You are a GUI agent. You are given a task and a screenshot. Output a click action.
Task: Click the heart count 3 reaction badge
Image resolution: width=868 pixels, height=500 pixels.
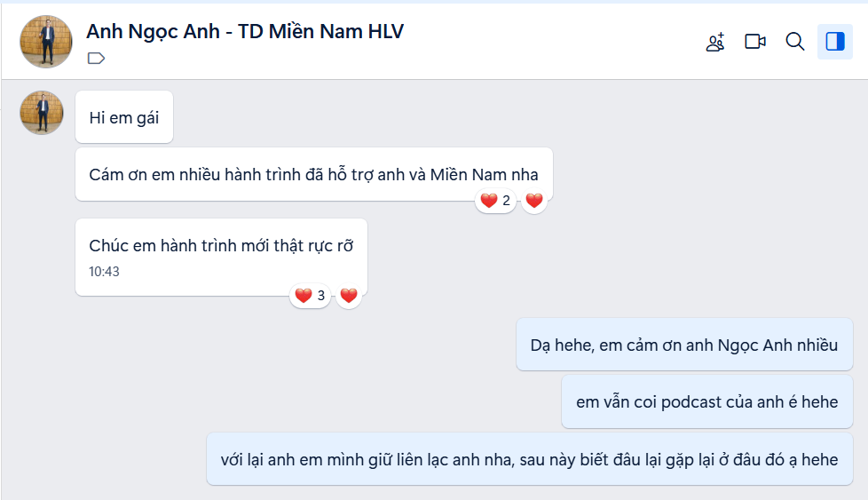point(310,296)
